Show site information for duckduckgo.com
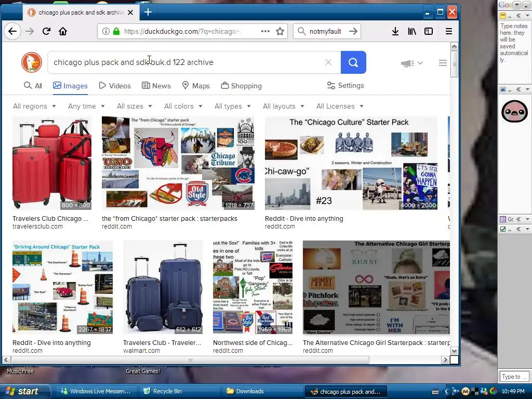This screenshot has width=532, height=399. (x=106, y=31)
